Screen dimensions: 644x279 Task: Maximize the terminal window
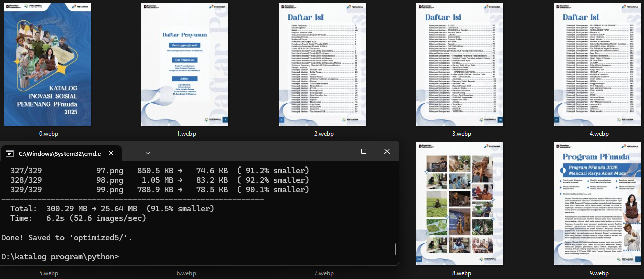click(364, 152)
